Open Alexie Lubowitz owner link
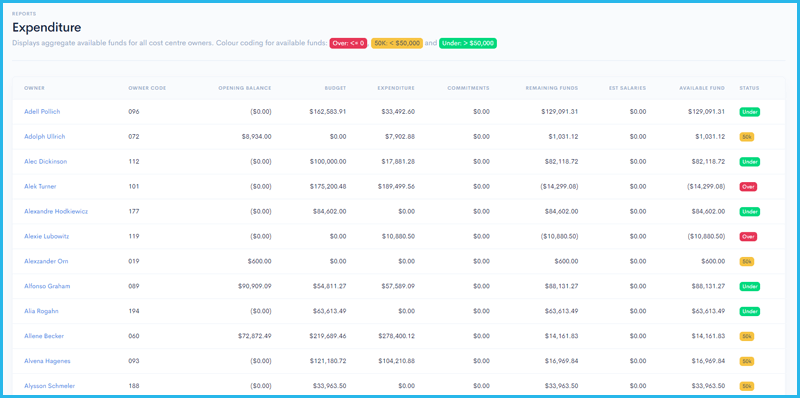 (46, 236)
